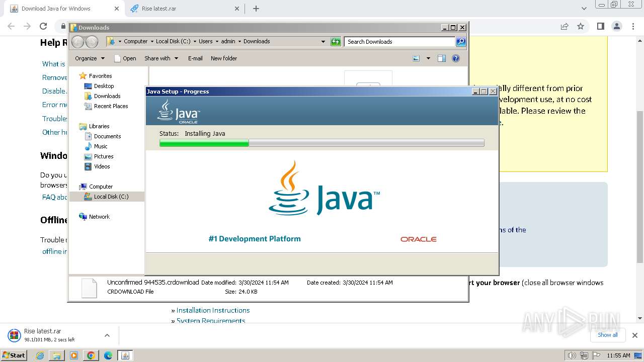Click E-mail in Explorer toolbar
The height and width of the screenshot is (362, 644).
(x=195, y=58)
